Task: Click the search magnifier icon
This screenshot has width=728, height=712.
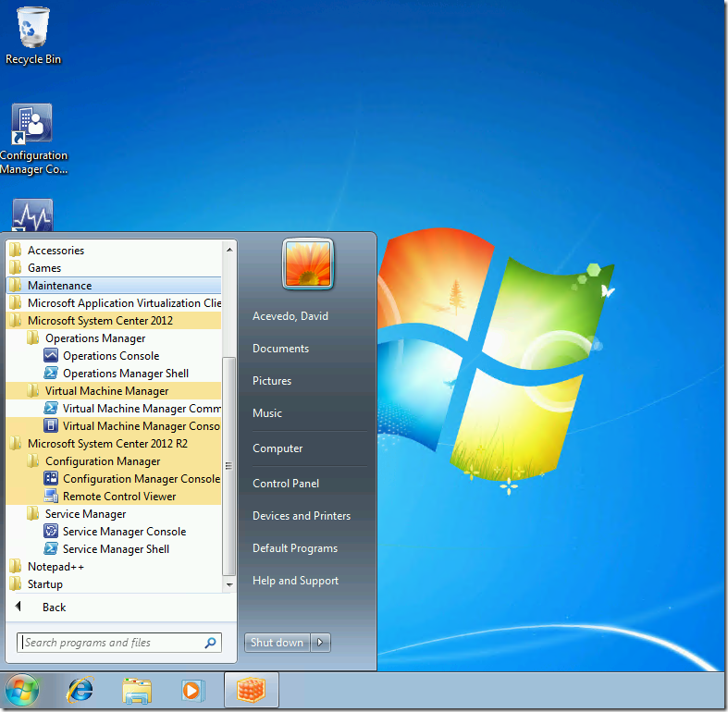Action: 210,643
